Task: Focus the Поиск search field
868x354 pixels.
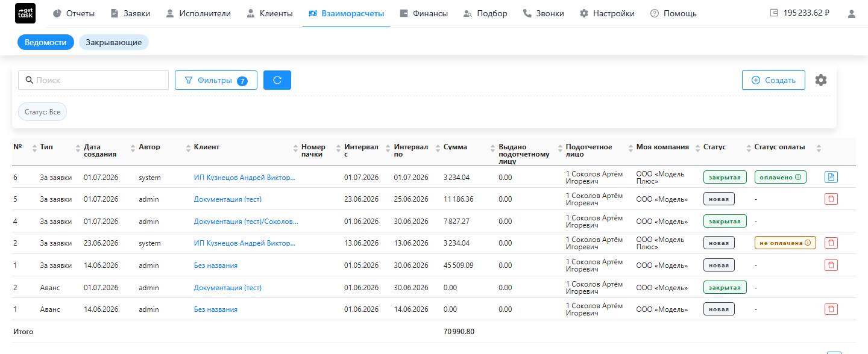Action: (93, 80)
